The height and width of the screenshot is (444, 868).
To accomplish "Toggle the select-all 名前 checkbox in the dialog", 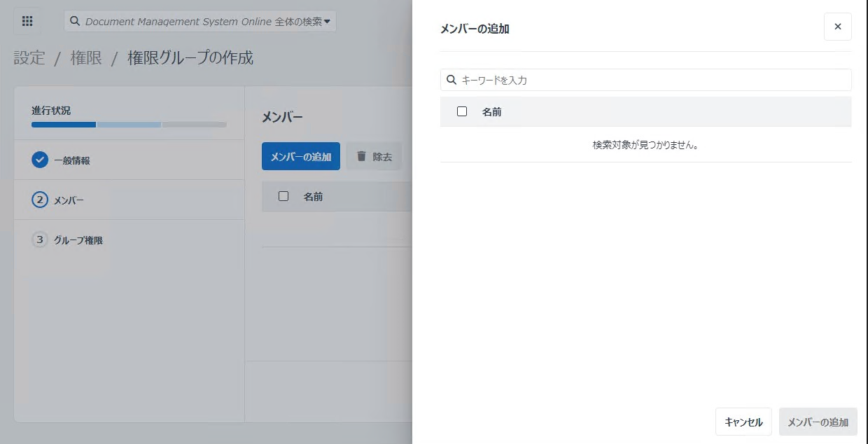I will coord(462,111).
